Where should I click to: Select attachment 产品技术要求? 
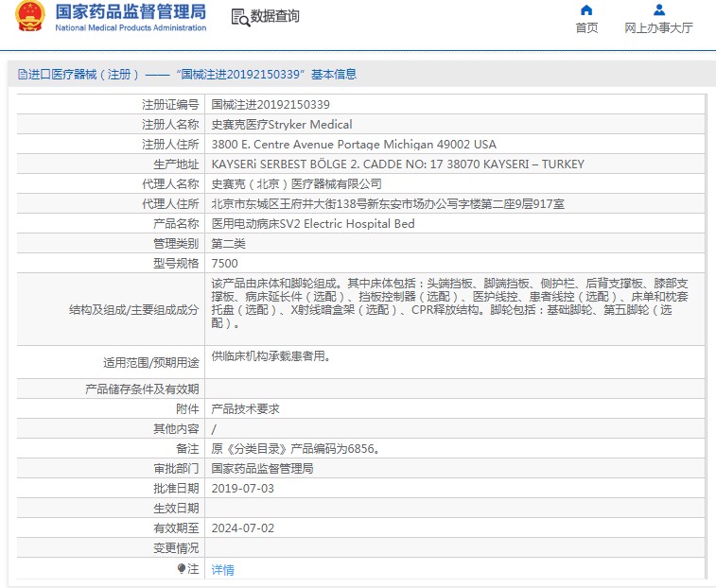click(245, 409)
